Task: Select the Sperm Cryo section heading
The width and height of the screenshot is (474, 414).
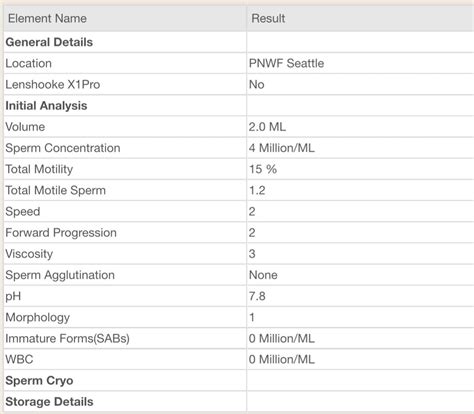Action: (x=39, y=381)
